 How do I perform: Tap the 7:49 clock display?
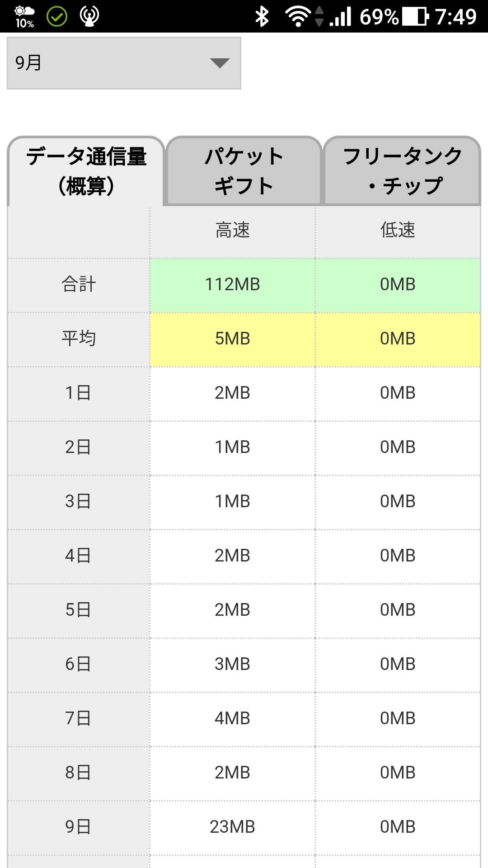tap(455, 17)
